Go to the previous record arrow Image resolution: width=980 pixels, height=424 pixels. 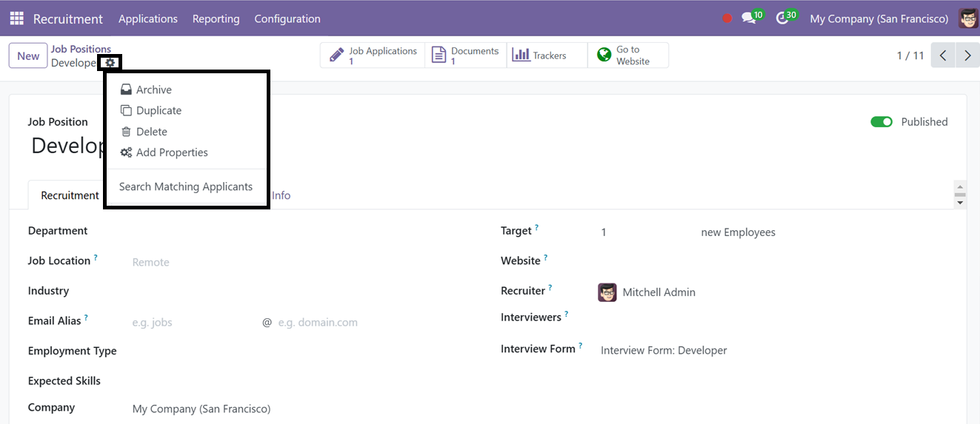point(943,55)
